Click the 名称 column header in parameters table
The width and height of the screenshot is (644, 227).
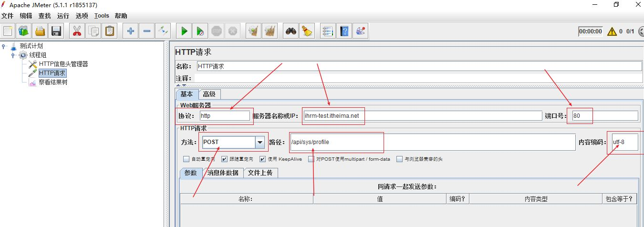(x=247, y=199)
